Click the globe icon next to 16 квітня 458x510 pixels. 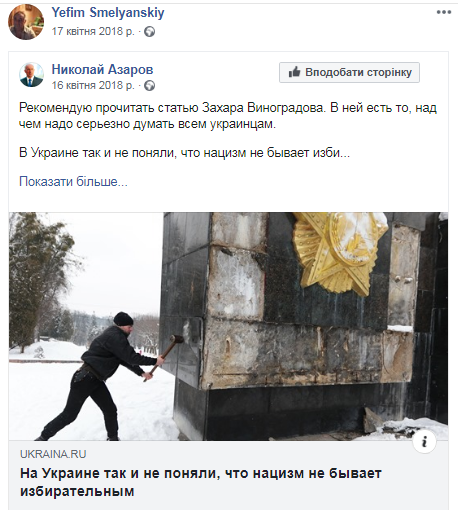click(x=149, y=86)
